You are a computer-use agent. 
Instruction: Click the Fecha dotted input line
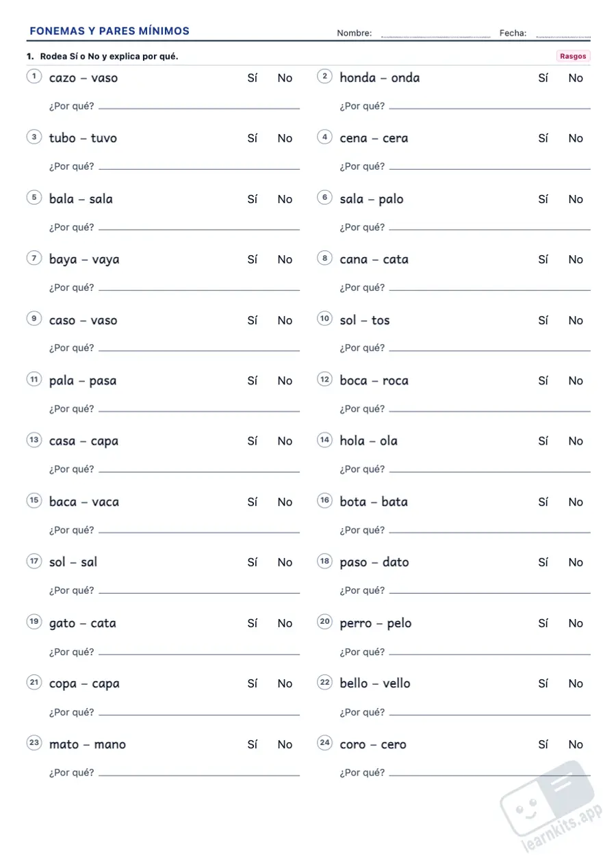tap(563, 35)
